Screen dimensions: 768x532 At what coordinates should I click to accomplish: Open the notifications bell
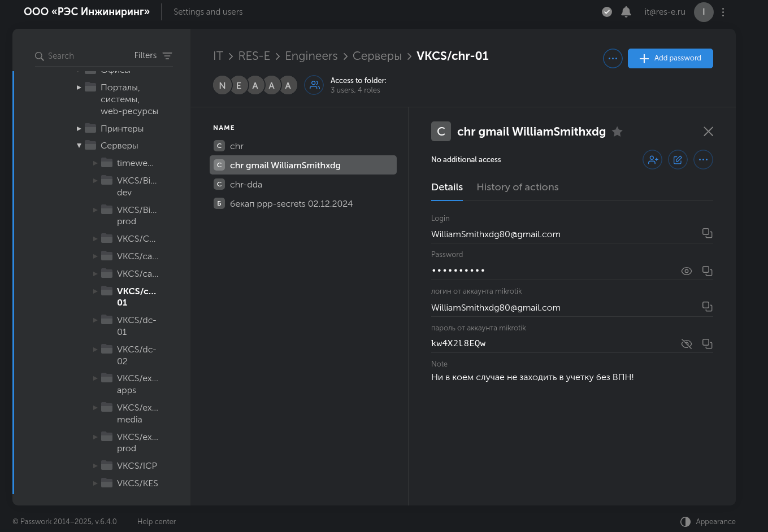coord(626,12)
